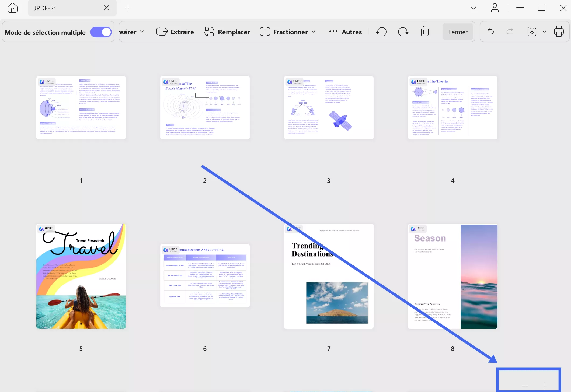Image resolution: width=571 pixels, height=392 pixels.
Task: Click the print icon
Action: point(559,31)
